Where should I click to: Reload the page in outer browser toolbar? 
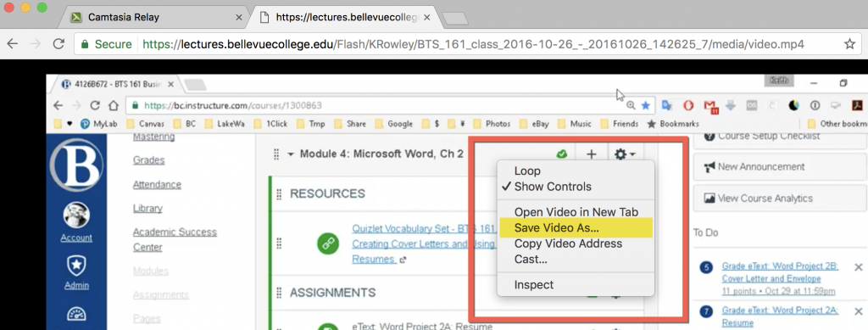(58, 44)
